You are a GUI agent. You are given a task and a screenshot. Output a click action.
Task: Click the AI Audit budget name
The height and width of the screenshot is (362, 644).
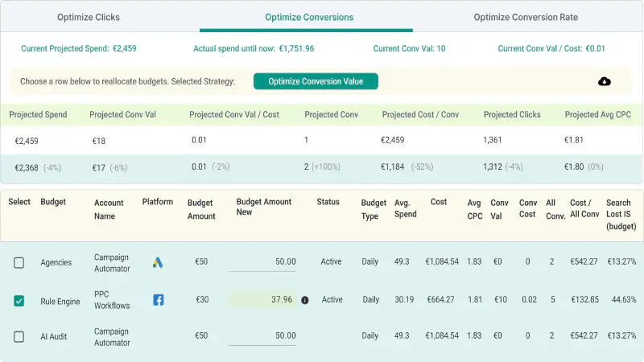click(x=53, y=336)
